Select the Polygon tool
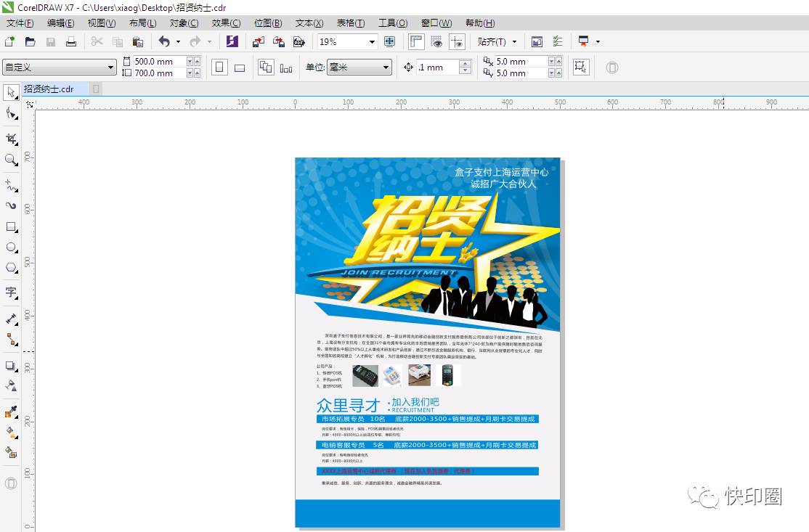This screenshot has height=532, width=809. click(x=11, y=268)
